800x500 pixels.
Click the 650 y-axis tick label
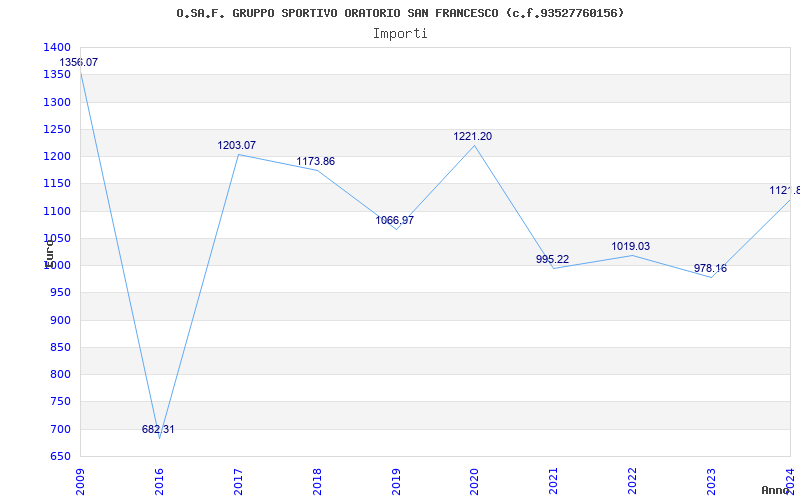pos(60,456)
